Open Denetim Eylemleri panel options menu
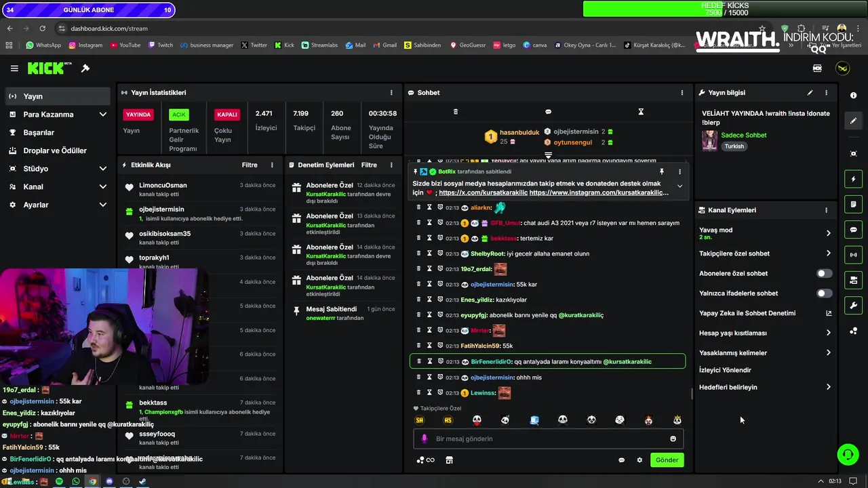 (x=391, y=165)
